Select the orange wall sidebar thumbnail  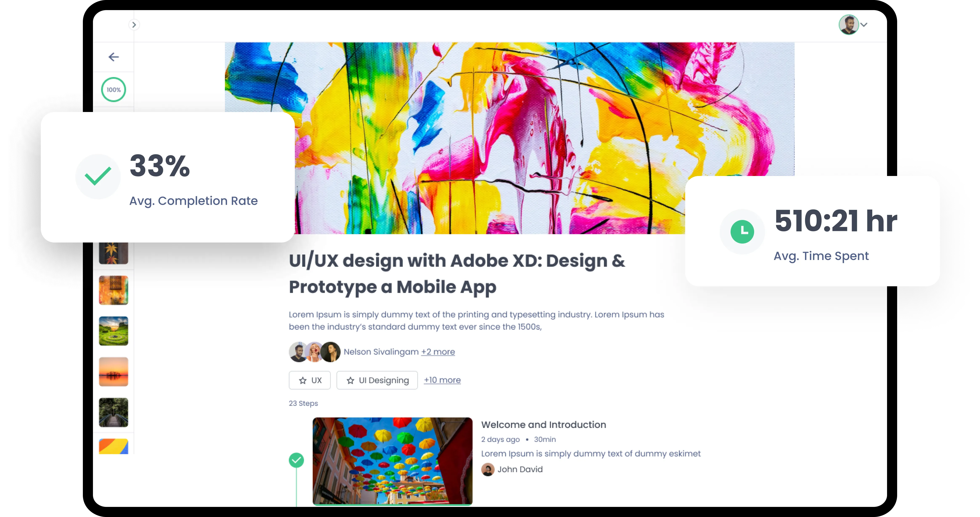pos(113,290)
